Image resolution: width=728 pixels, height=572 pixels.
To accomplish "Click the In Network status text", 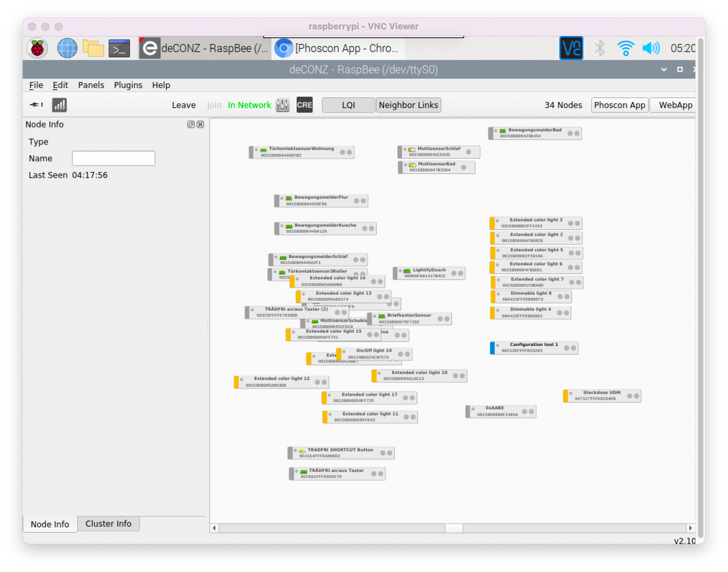I will tap(249, 105).
